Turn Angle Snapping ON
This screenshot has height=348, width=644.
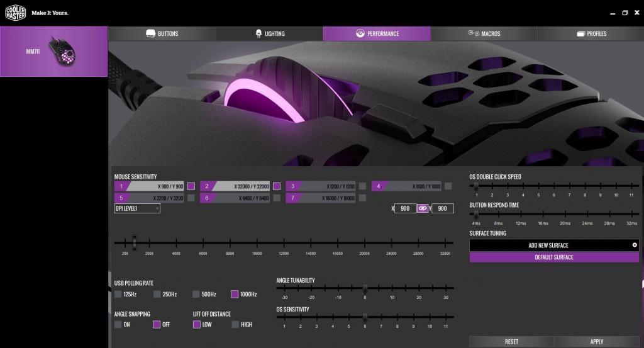point(118,325)
